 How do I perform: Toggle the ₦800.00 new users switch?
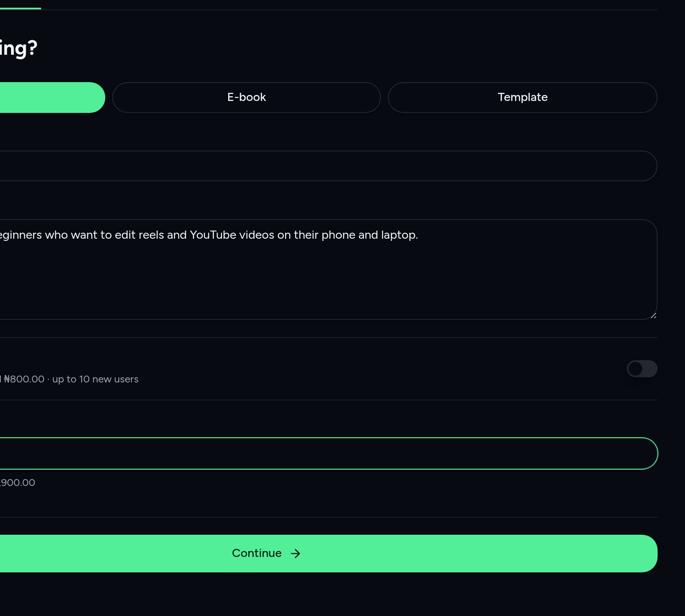click(x=642, y=369)
